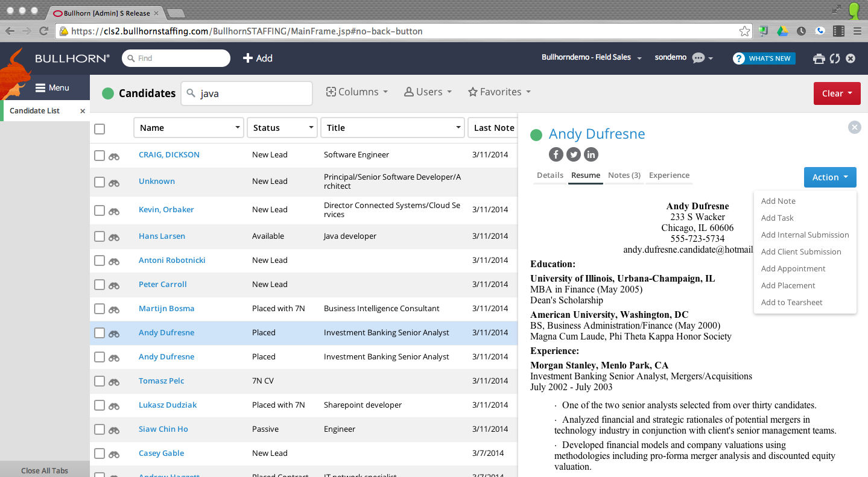Switch to the Details tab
The height and width of the screenshot is (477, 868).
pos(550,175)
